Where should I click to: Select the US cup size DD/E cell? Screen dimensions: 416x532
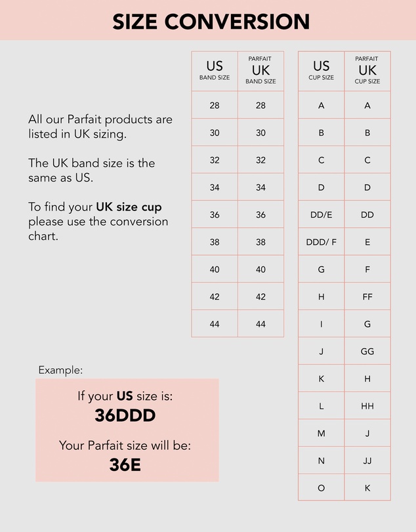[x=321, y=214]
